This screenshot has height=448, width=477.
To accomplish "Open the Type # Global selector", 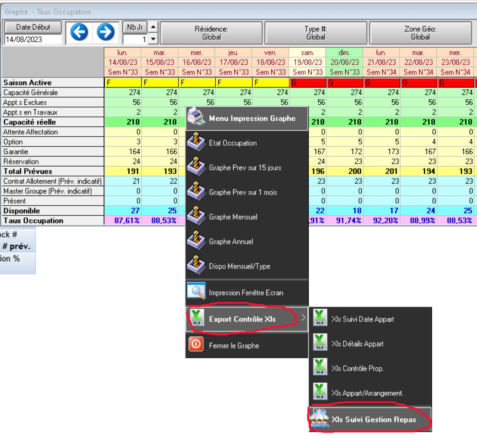I will 316,33.
